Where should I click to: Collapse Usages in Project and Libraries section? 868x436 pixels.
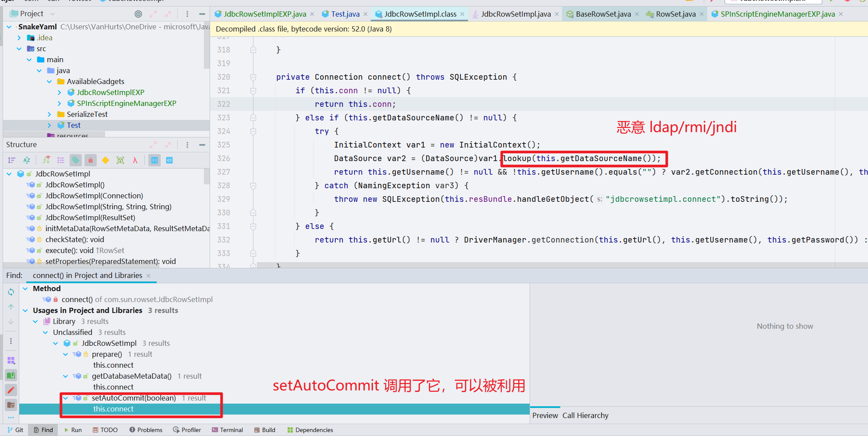tap(25, 310)
